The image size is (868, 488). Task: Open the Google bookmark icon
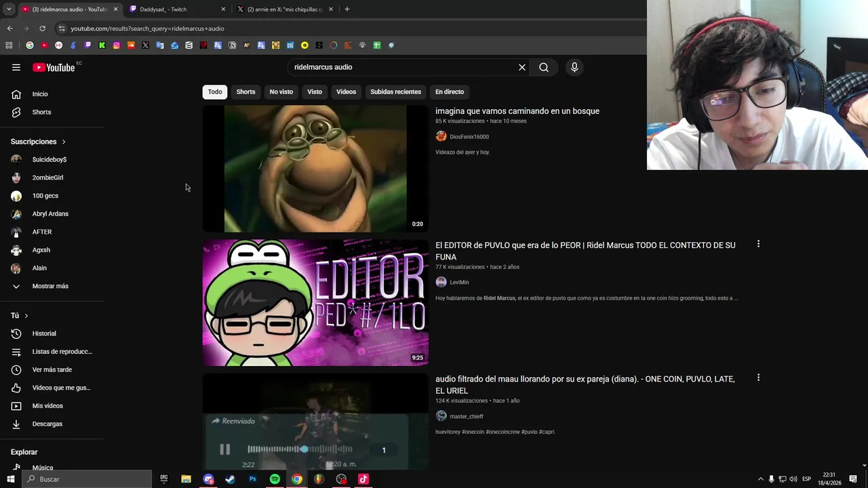(30, 45)
